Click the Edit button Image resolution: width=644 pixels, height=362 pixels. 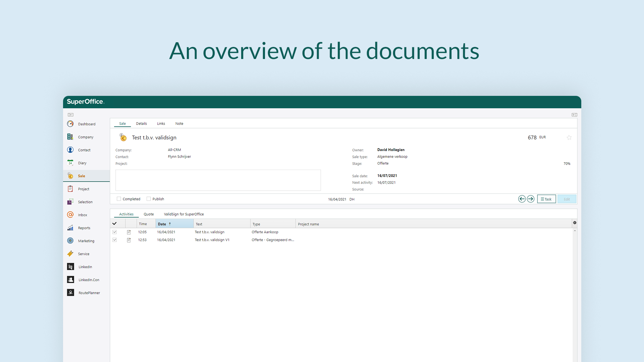(x=567, y=199)
